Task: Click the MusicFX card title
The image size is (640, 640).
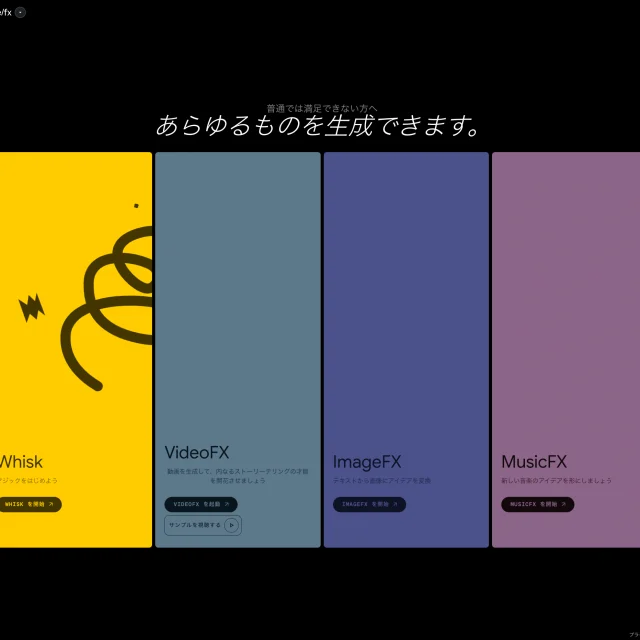Action: 534,462
